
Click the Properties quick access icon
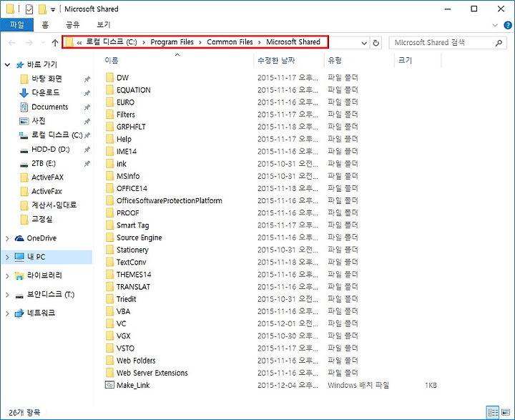tap(29, 9)
